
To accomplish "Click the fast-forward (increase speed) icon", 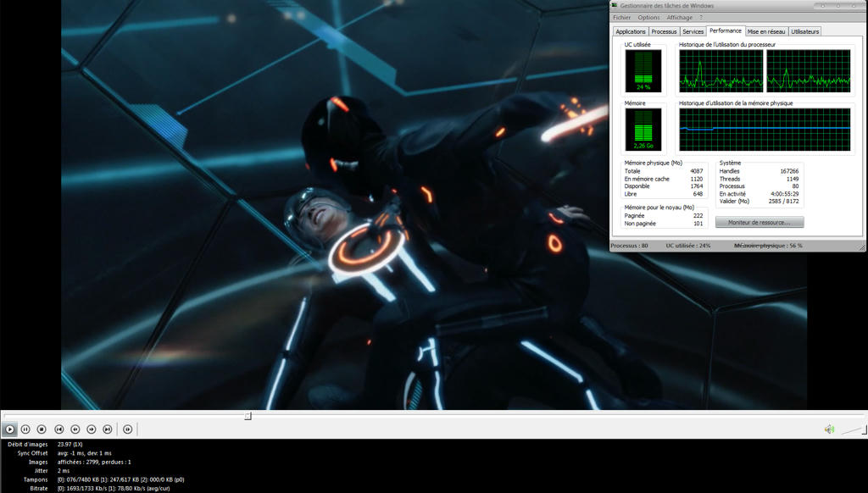I will click(92, 429).
